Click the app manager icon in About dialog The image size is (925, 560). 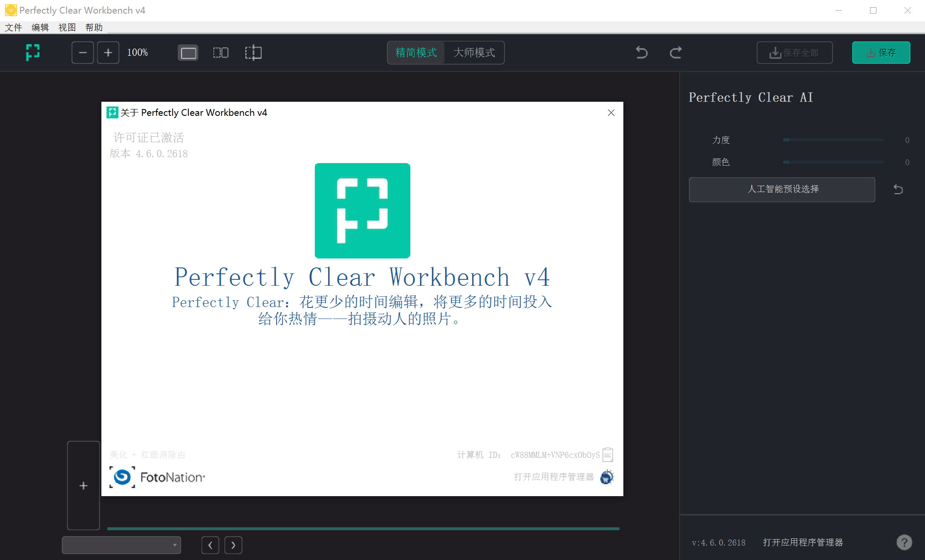click(607, 477)
